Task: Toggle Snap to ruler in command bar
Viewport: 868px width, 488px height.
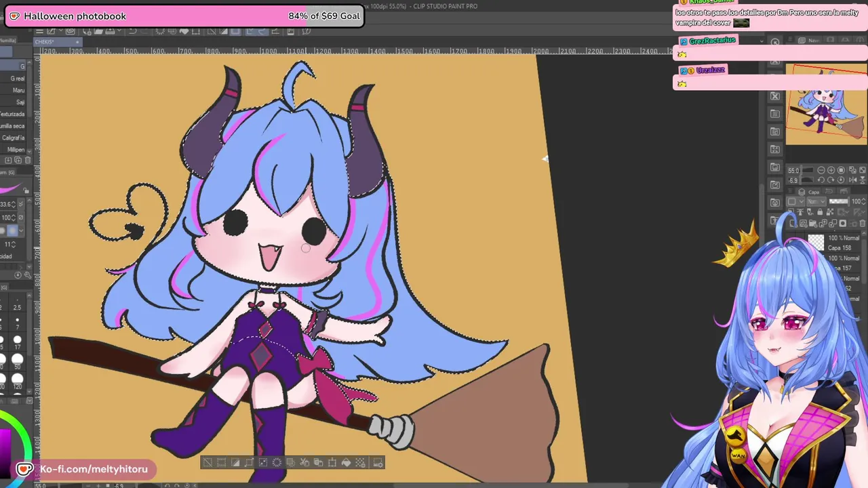Action: coord(250,31)
